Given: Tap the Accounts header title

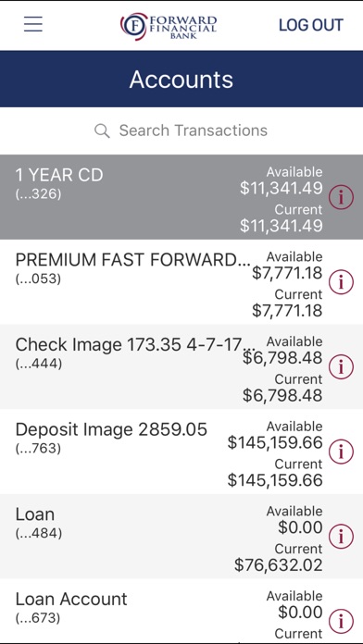Looking at the screenshot, I should pyautogui.click(x=181, y=80).
